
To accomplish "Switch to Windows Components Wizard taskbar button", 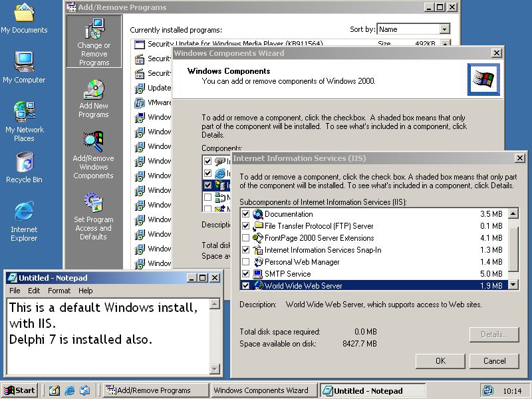I will click(x=263, y=391).
